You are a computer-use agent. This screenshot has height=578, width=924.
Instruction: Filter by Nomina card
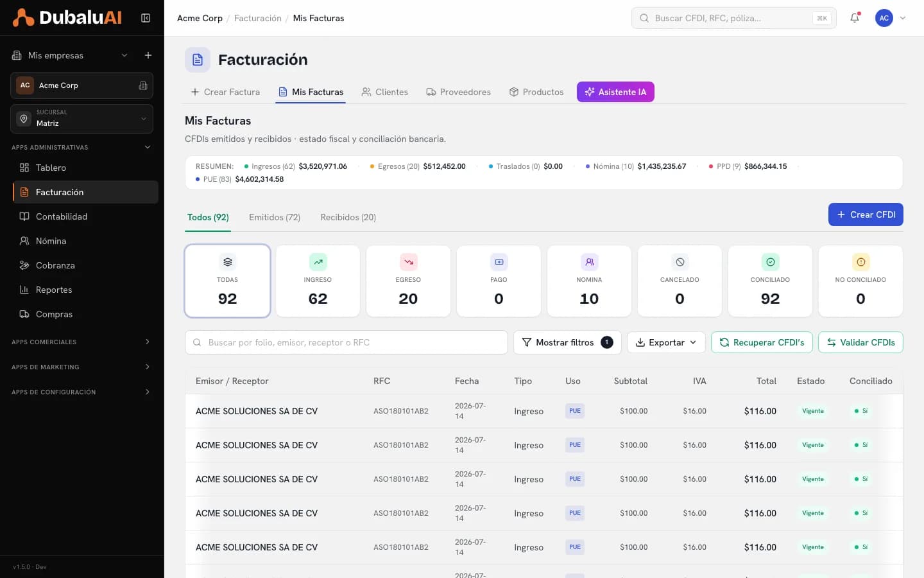coord(589,281)
